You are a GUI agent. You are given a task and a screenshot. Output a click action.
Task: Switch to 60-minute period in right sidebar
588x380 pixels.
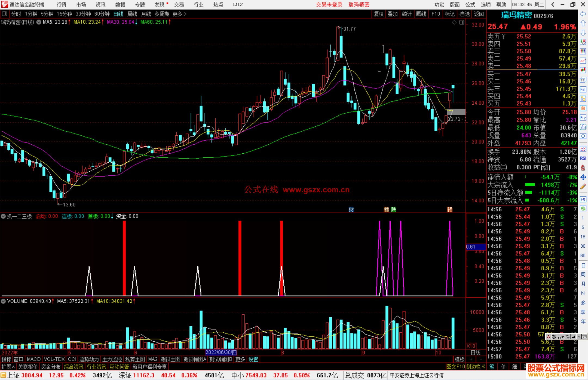tap(583, 256)
